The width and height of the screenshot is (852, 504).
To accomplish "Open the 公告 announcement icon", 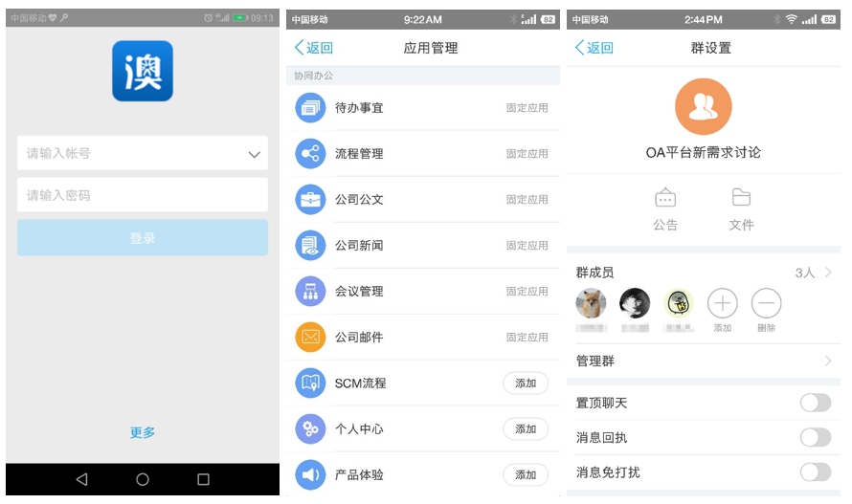I will 665,198.
